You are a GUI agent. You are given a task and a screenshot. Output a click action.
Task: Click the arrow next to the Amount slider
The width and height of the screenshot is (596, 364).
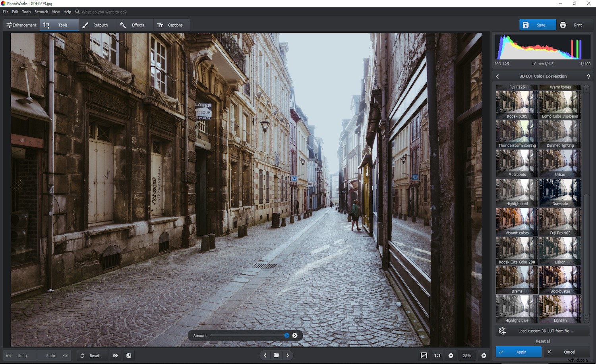click(x=295, y=335)
